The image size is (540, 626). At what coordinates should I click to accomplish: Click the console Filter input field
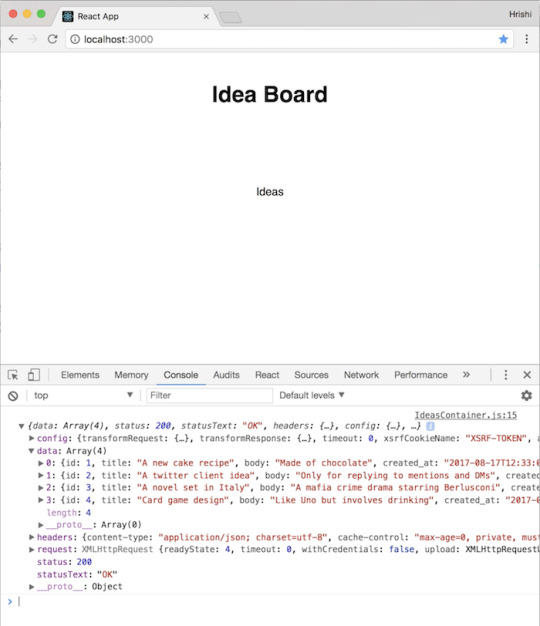pyautogui.click(x=210, y=395)
